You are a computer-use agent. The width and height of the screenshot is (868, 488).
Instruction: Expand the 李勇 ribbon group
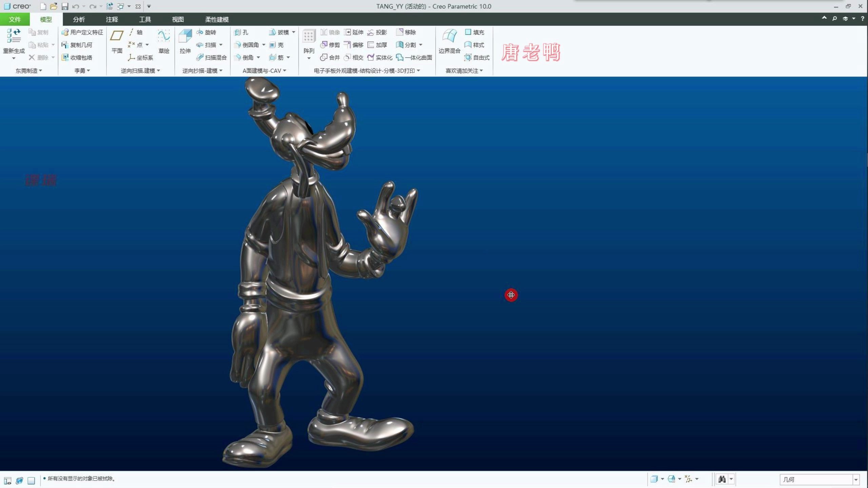pyautogui.click(x=82, y=70)
